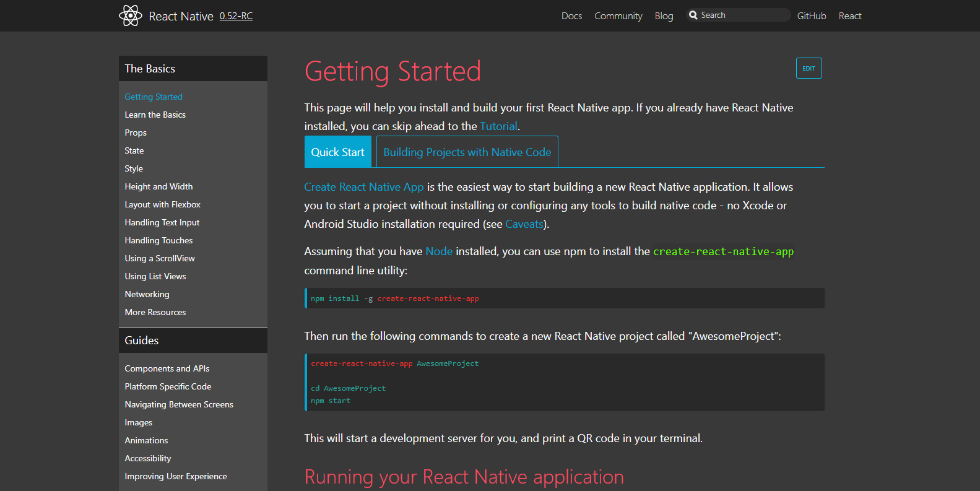Open the React Native home title link
980x491 pixels.
click(x=181, y=16)
